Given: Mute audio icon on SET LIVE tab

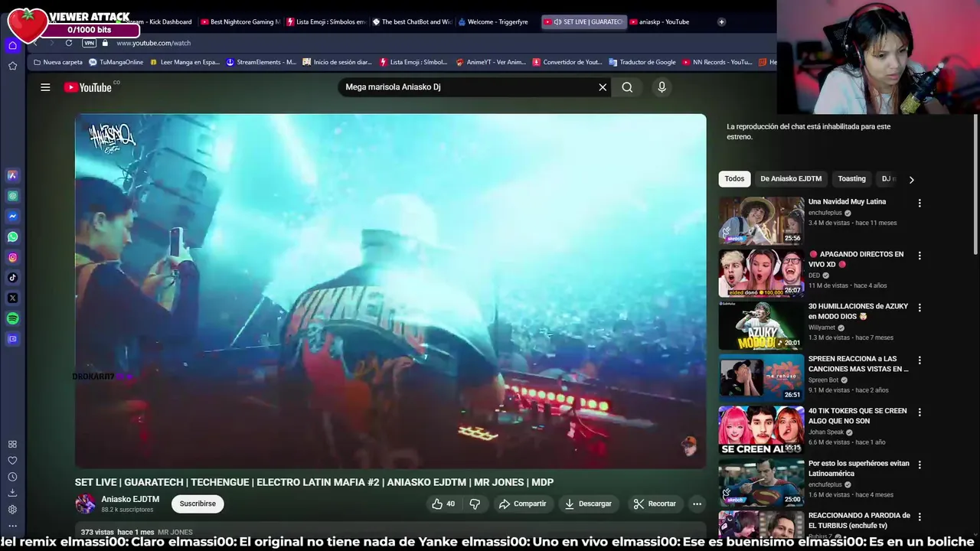Looking at the screenshot, I should click(x=557, y=21).
